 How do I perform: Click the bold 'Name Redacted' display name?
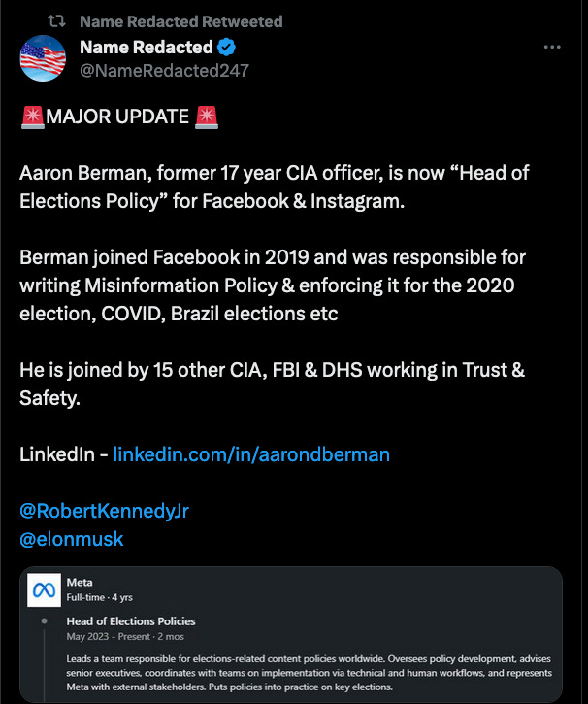[146, 47]
